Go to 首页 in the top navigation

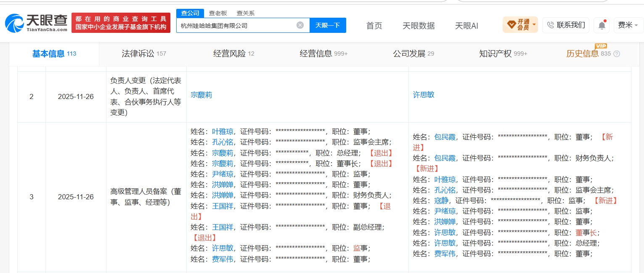pos(374,26)
